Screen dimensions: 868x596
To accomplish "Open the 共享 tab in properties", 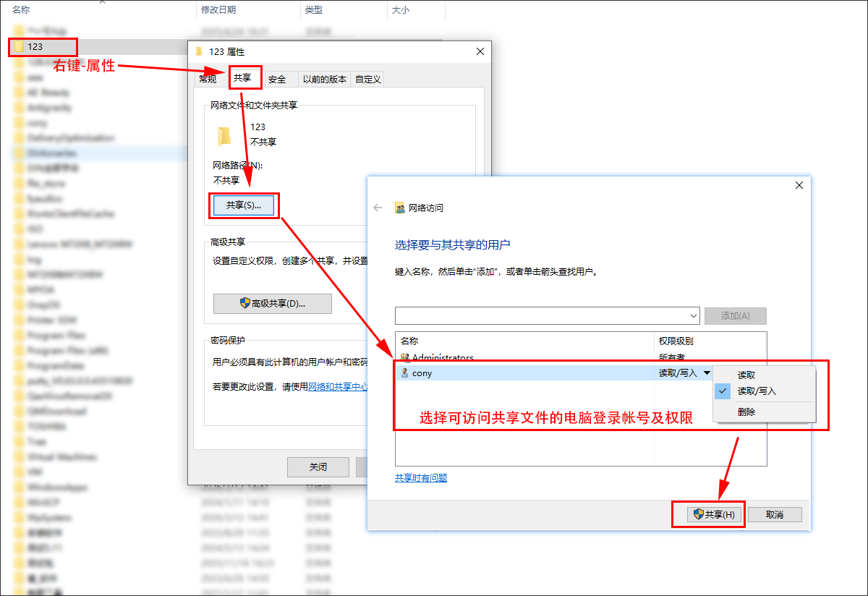I will click(242, 78).
